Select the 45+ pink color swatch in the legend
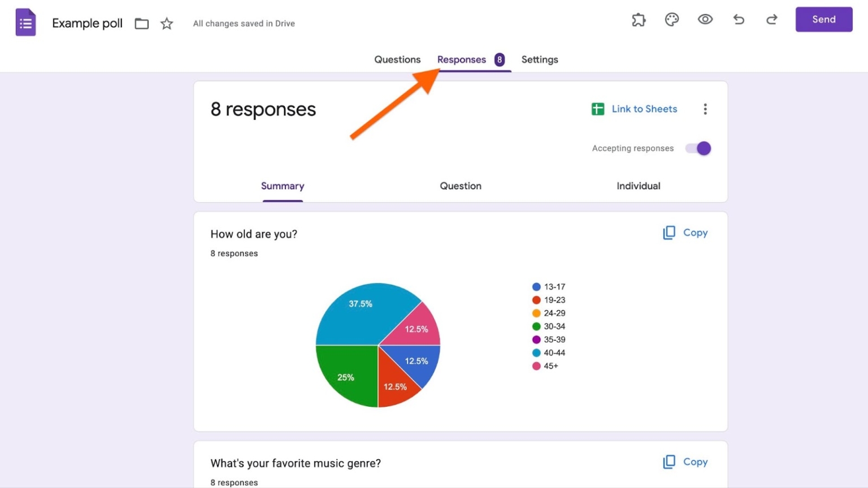The height and width of the screenshot is (488, 868). click(x=536, y=365)
